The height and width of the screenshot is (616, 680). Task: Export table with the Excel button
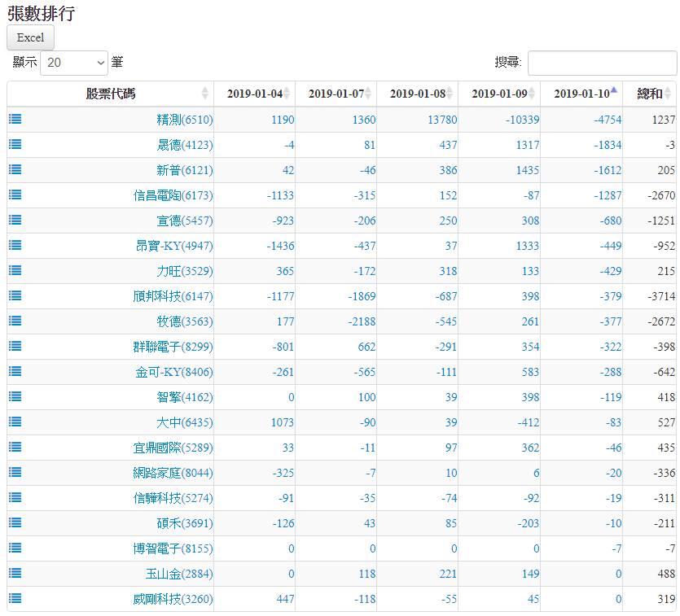[30, 37]
